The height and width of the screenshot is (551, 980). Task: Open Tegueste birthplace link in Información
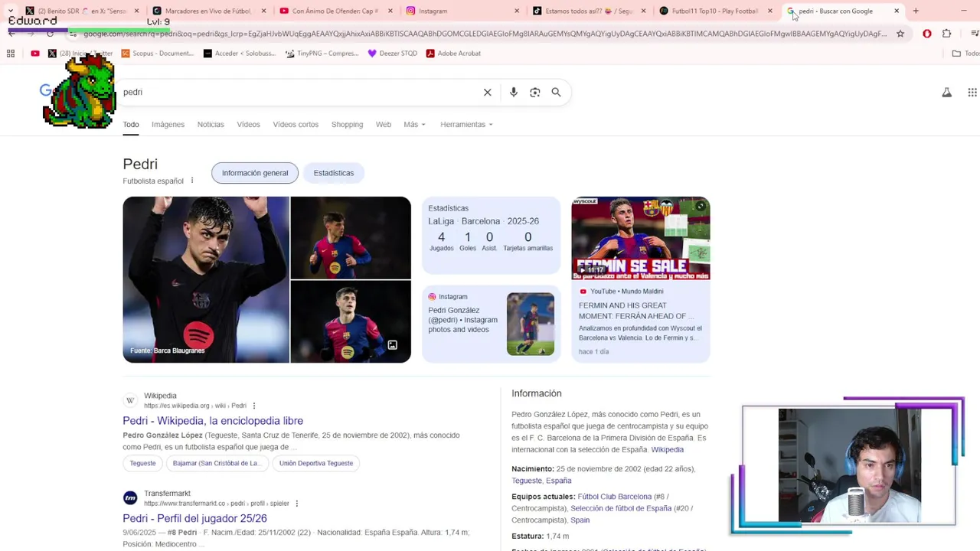[x=527, y=481]
